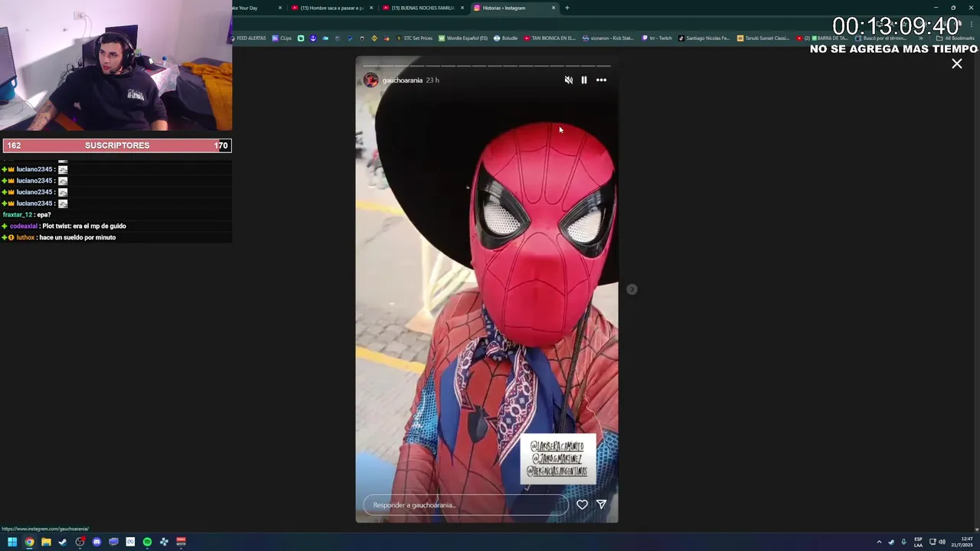Open the CLips bookmark
Image resolution: width=980 pixels, height=551 pixels.
282,38
